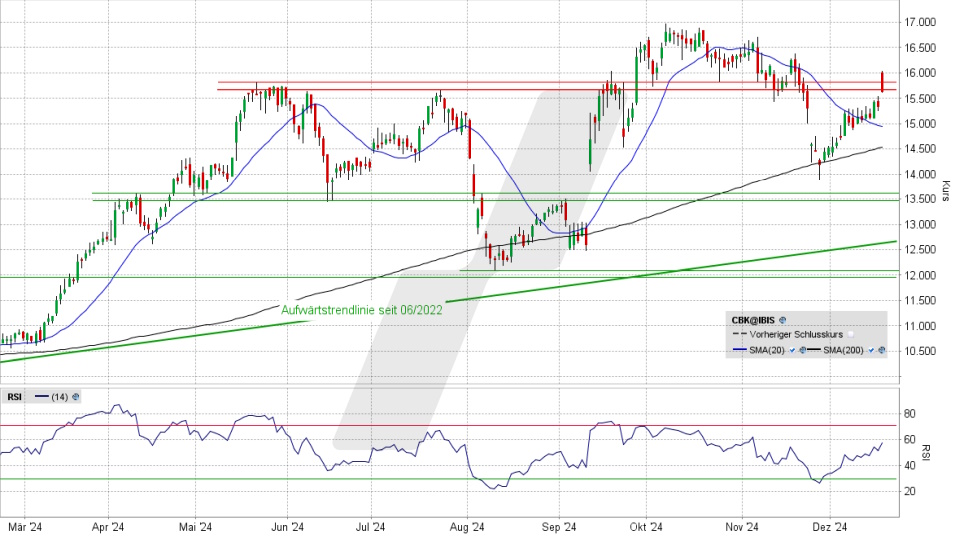Image resolution: width=960 pixels, height=540 pixels.
Task: Click the 40 RSI axis label
Action: tap(910, 465)
